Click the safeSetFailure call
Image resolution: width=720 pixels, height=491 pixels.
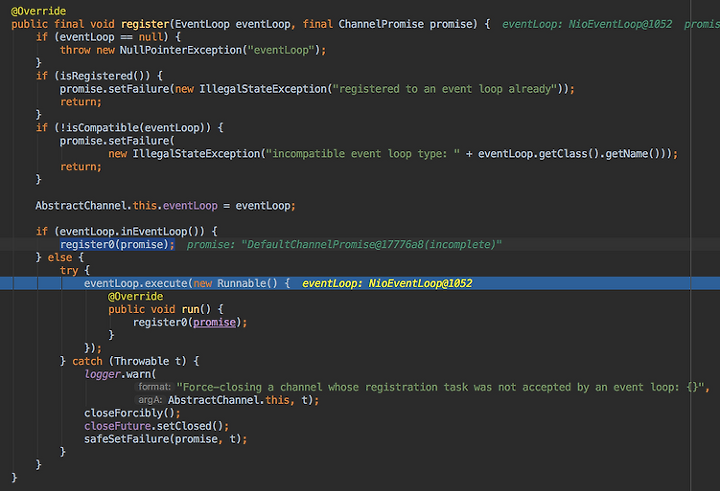(x=127, y=439)
